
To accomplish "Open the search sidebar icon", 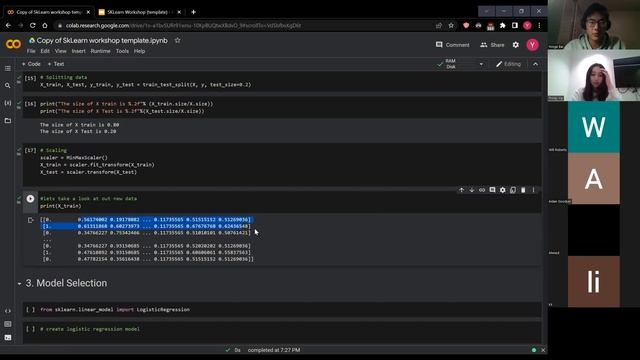I will [x=8, y=86].
